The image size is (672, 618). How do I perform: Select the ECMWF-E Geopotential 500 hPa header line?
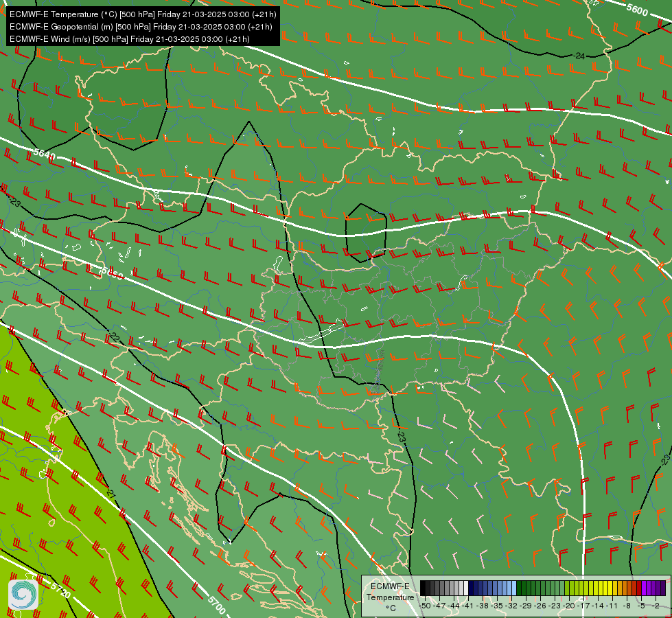coord(141,27)
